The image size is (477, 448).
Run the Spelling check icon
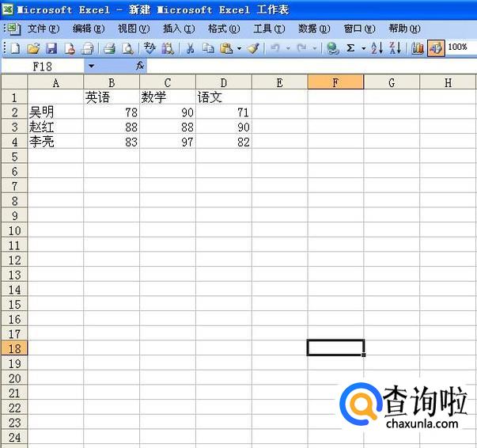(150, 48)
